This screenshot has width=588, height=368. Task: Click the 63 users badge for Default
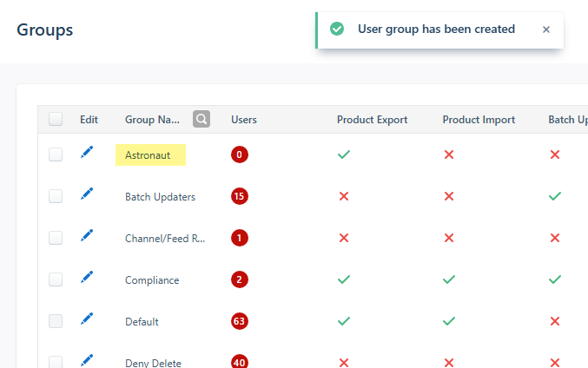pyautogui.click(x=240, y=321)
